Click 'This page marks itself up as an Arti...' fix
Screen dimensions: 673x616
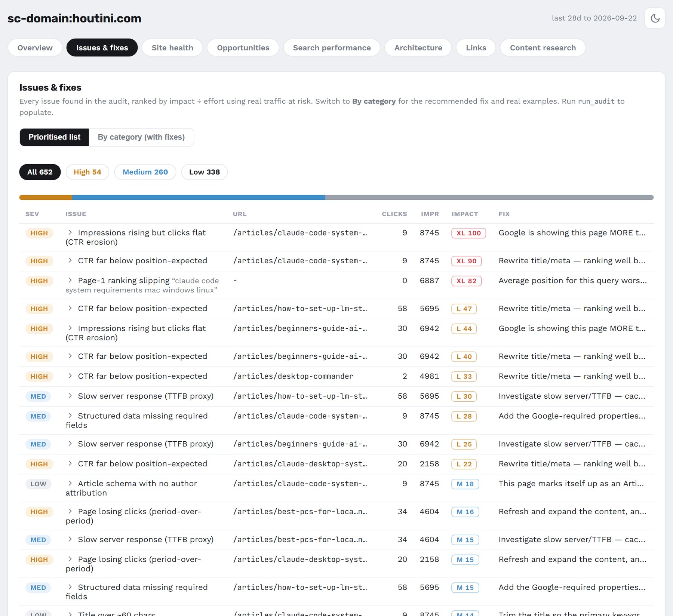[571, 484]
